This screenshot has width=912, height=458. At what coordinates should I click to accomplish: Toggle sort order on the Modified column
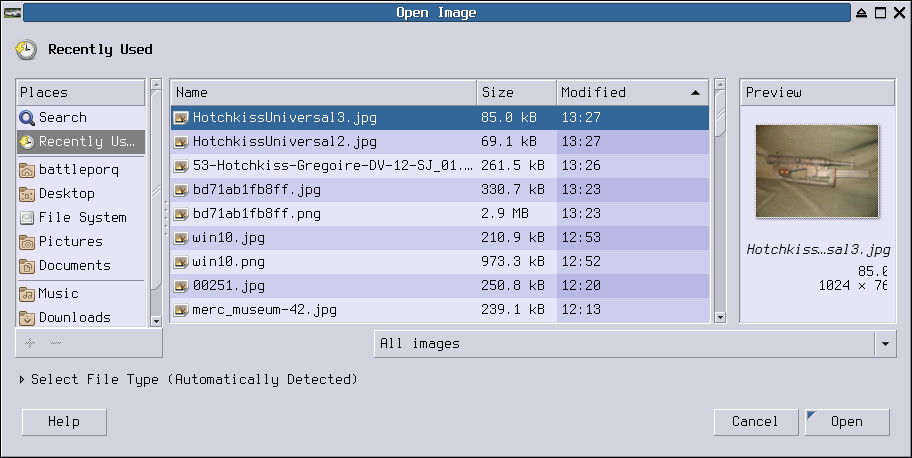pos(632,93)
